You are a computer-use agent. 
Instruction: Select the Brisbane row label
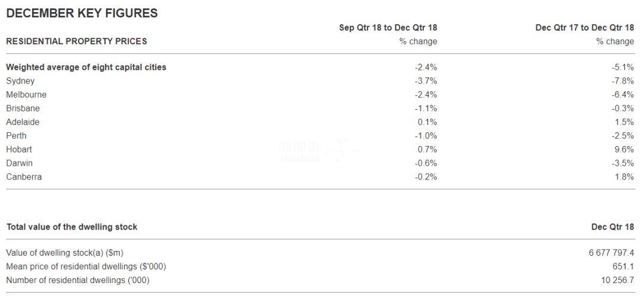click(x=23, y=108)
